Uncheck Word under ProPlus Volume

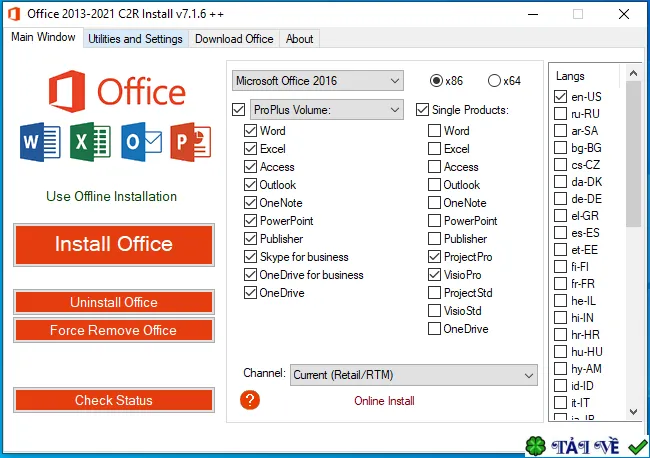(250, 131)
